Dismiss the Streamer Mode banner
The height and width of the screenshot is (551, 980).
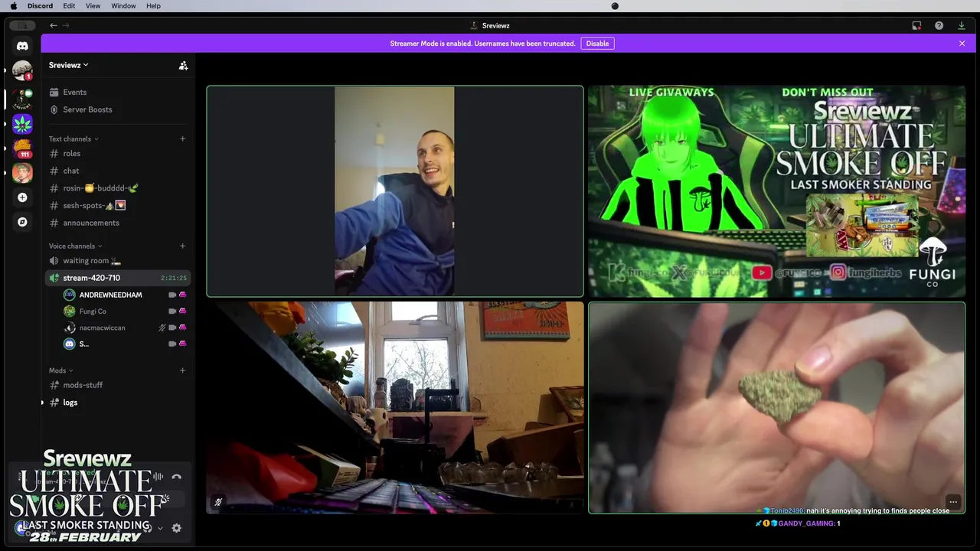click(962, 44)
